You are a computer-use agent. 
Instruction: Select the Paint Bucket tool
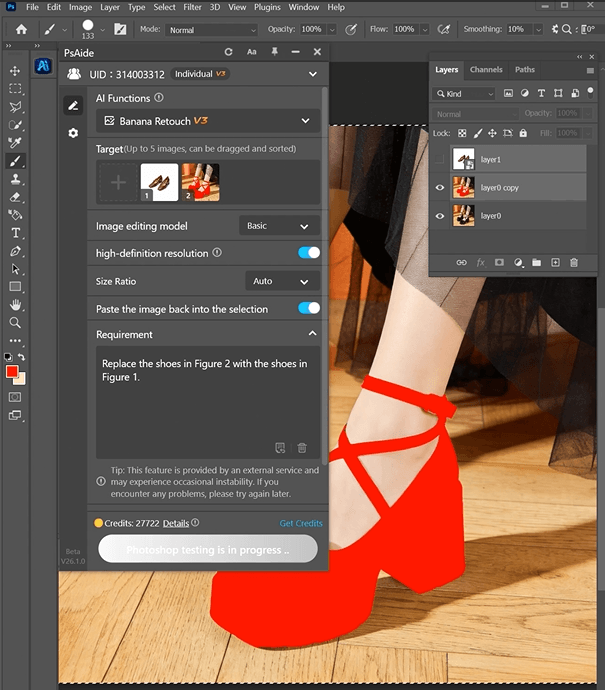pos(15,215)
